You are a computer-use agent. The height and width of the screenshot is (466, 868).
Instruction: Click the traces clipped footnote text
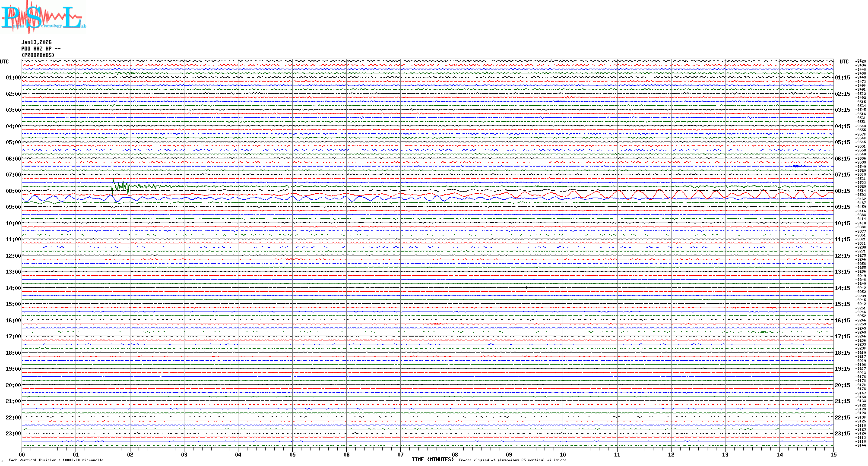point(512,460)
